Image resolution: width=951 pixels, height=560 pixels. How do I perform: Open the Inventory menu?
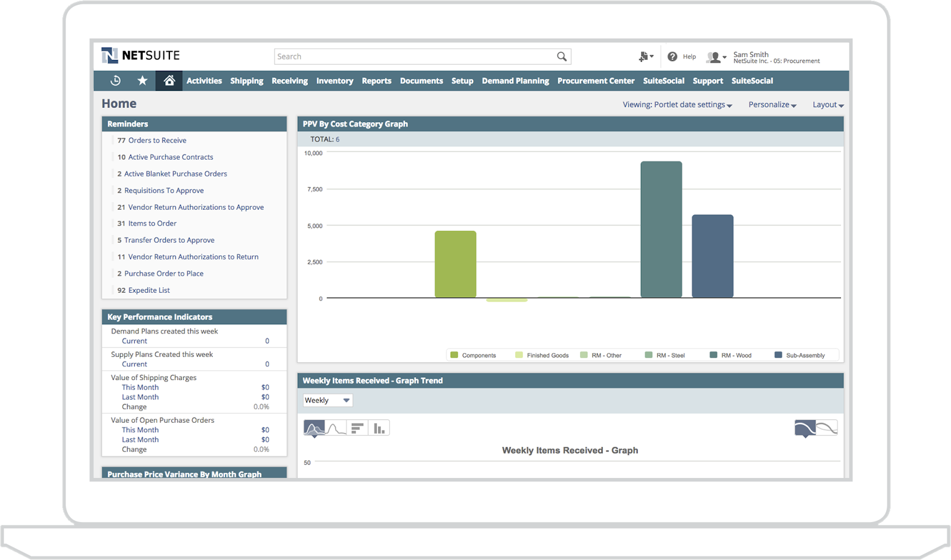(x=335, y=81)
